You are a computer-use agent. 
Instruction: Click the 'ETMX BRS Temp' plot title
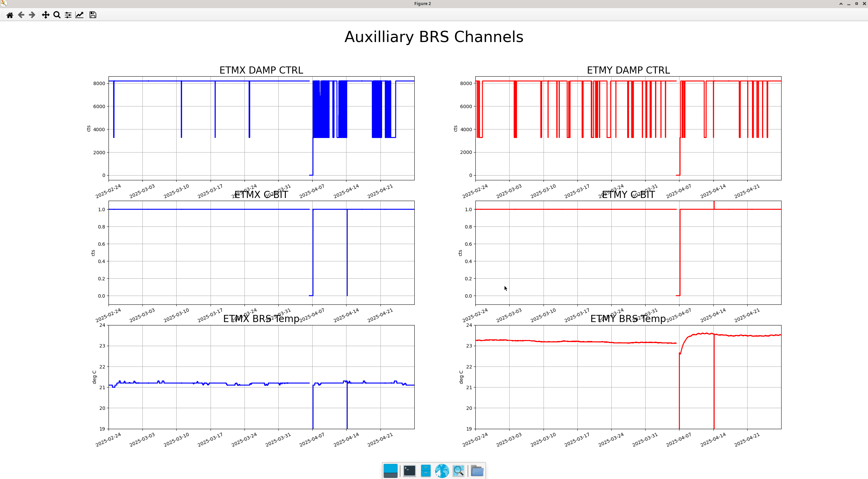click(x=261, y=319)
